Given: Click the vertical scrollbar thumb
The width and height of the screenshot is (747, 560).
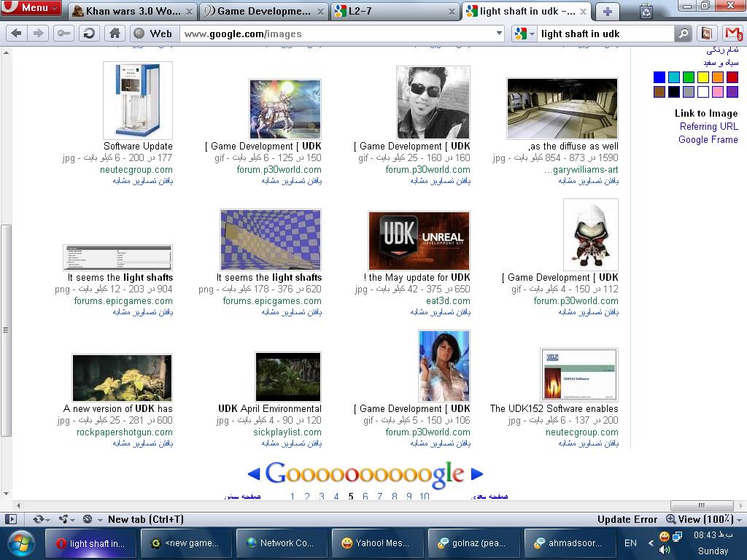Looking at the screenshot, I should tap(6, 330).
